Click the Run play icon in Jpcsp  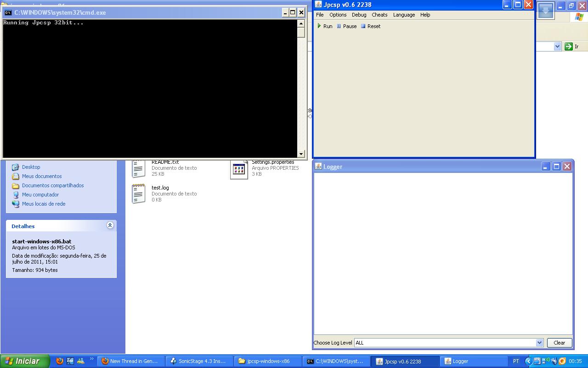(x=319, y=26)
